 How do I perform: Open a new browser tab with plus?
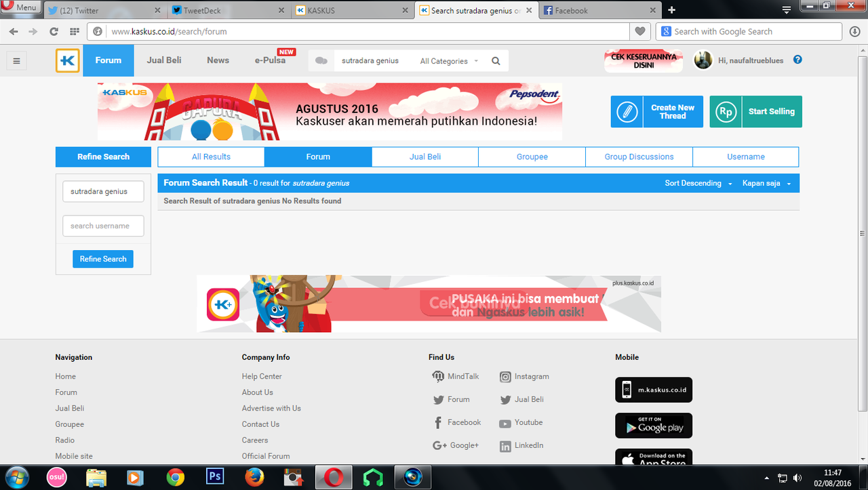coord(671,10)
